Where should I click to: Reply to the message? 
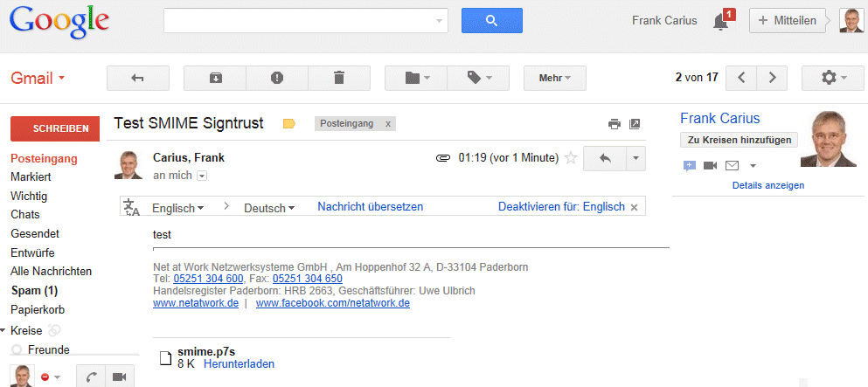point(605,159)
